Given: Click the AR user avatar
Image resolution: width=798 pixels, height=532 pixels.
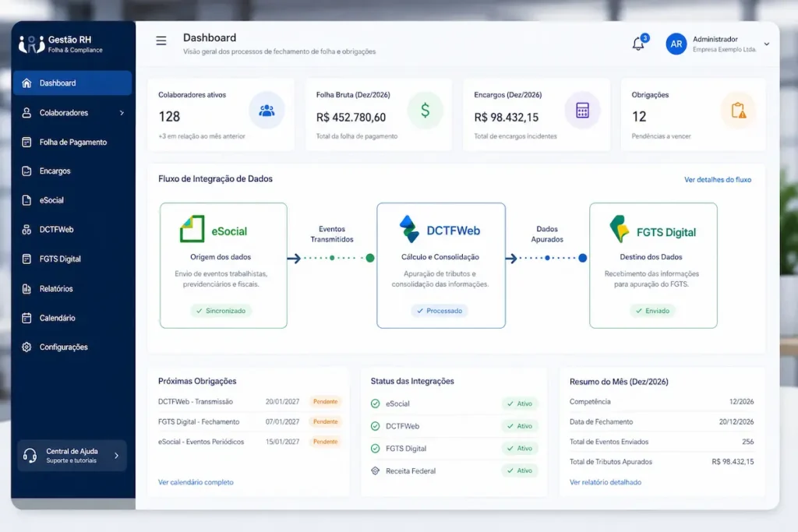Looking at the screenshot, I should click(676, 44).
